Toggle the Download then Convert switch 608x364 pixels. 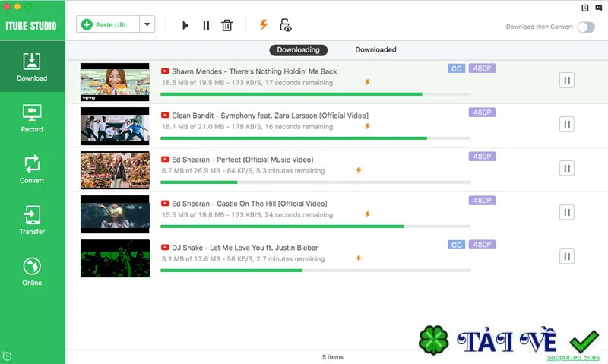586,27
